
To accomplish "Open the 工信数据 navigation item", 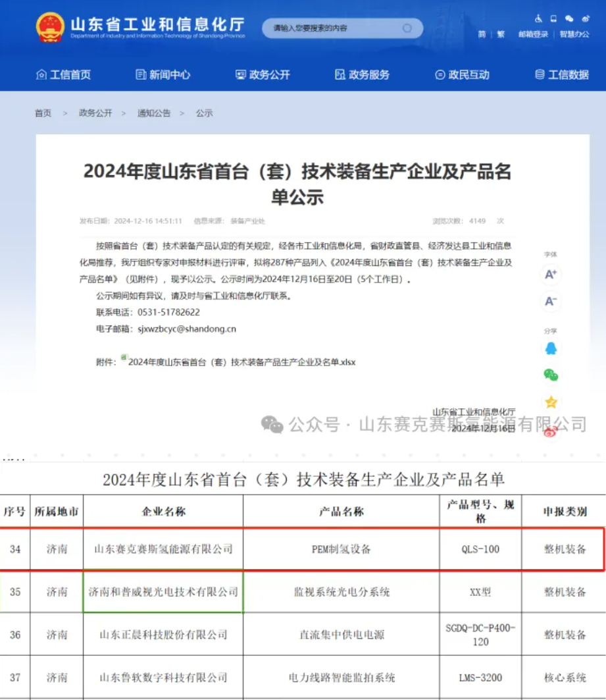I will tap(561, 75).
